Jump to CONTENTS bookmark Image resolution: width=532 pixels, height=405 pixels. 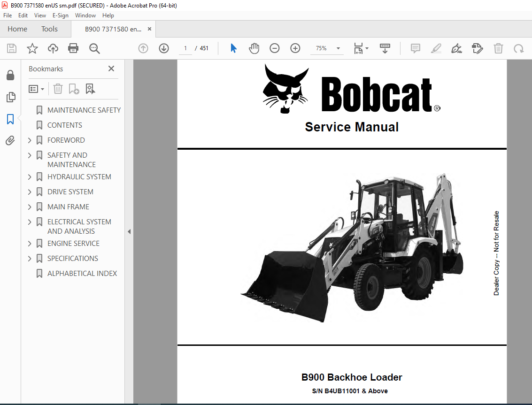point(64,125)
